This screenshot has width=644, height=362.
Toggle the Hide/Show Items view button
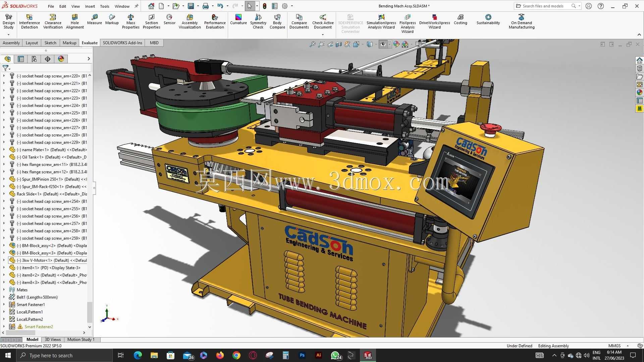point(383,44)
